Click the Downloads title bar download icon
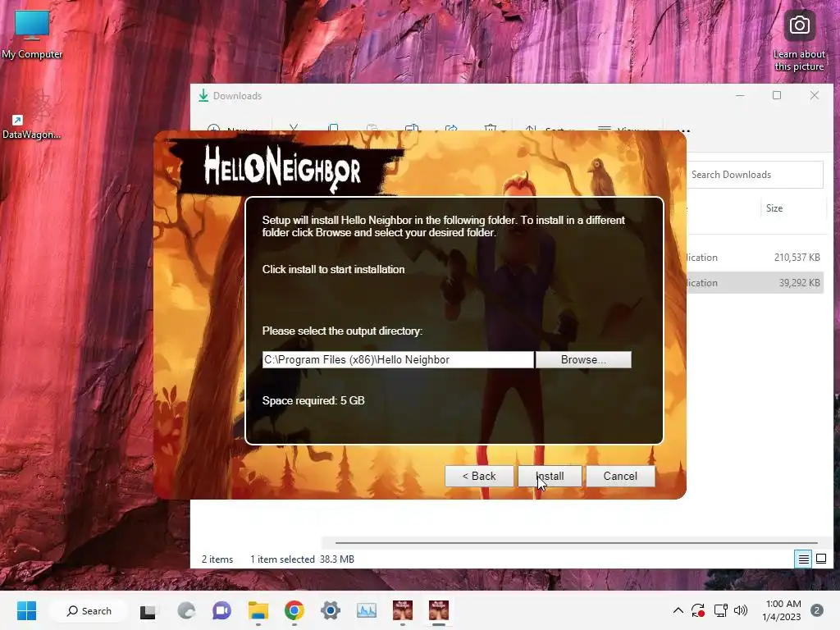This screenshot has width=840, height=630. click(203, 96)
